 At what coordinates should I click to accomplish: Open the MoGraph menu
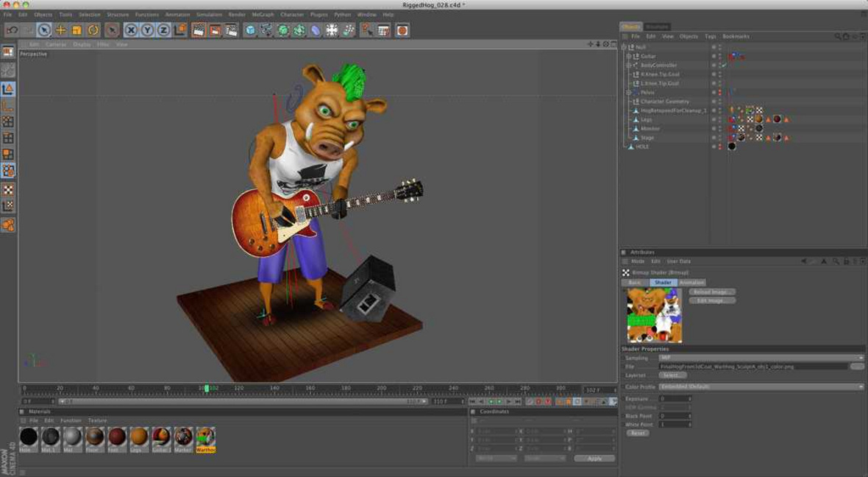point(263,15)
